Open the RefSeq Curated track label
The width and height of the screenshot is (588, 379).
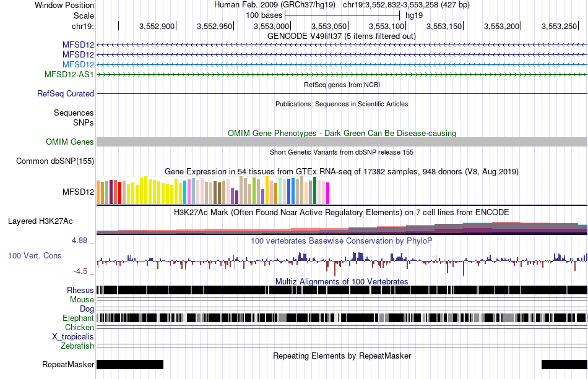click(x=66, y=93)
